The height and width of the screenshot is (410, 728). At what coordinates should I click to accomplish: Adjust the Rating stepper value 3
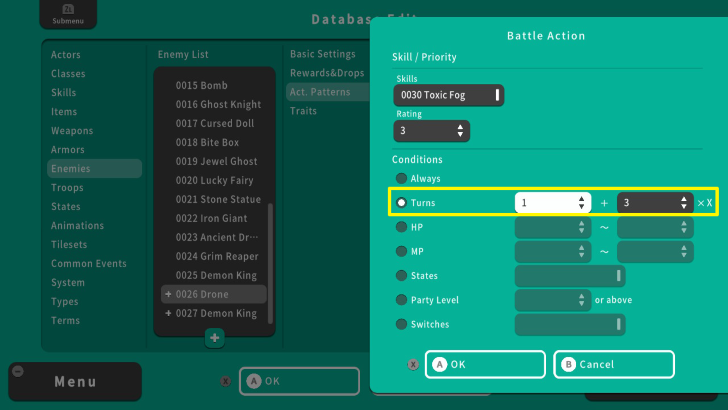click(x=432, y=131)
